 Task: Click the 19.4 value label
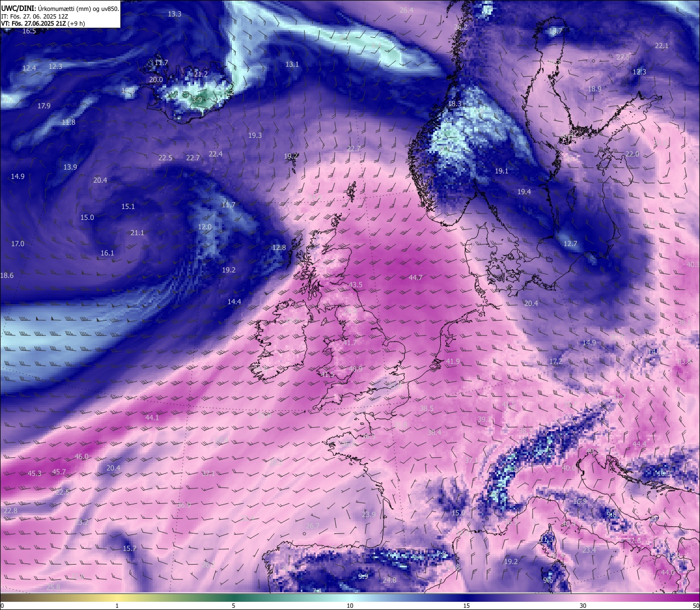point(524,192)
